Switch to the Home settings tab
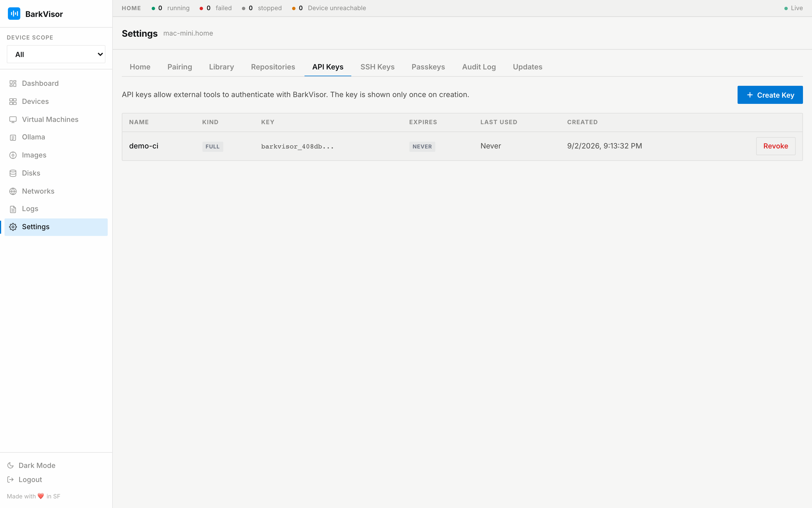This screenshot has height=508, width=812. pos(140,67)
